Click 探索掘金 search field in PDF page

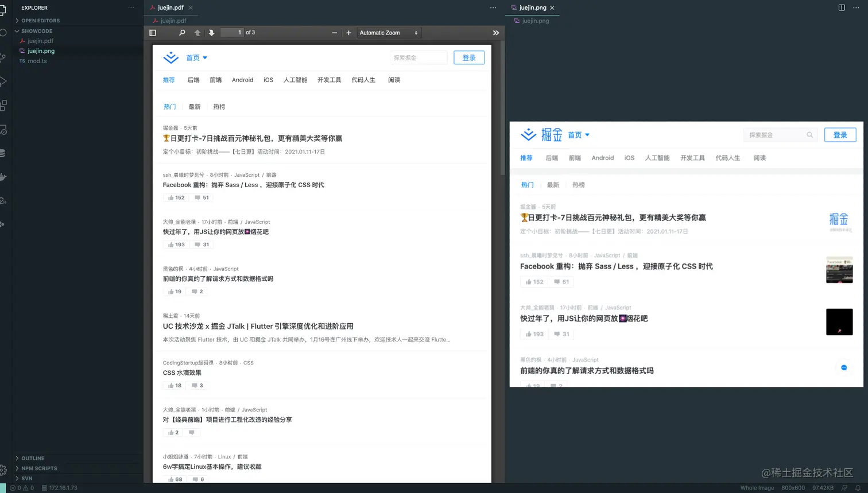(418, 57)
